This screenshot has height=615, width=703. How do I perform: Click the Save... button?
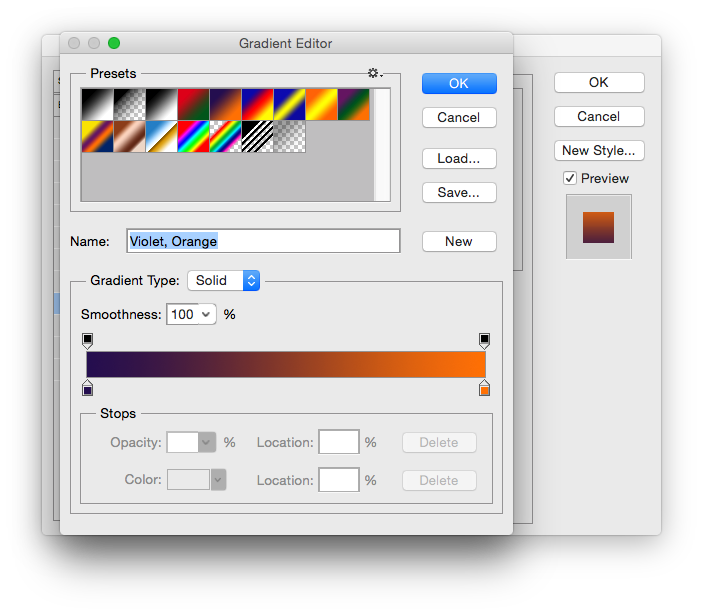pos(459,192)
